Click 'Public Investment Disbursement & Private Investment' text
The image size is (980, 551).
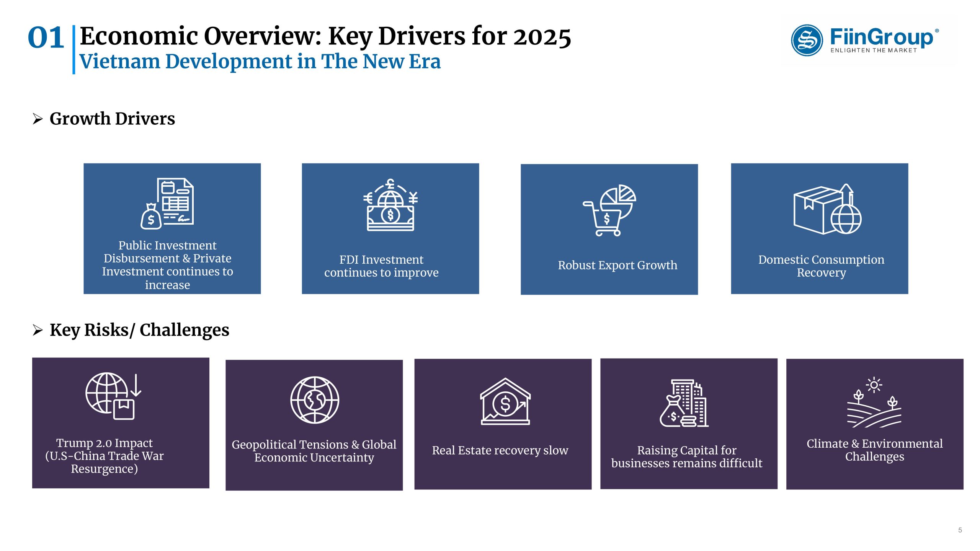(x=167, y=265)
